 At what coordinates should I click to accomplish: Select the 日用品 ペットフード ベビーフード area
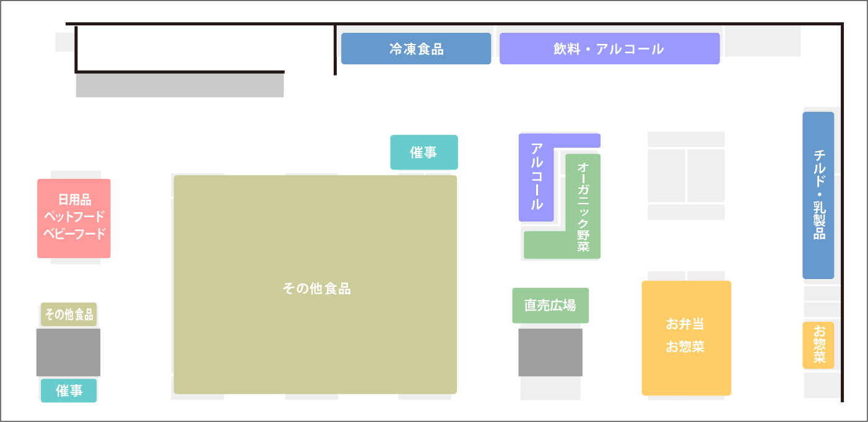click(x=74, y=218)
